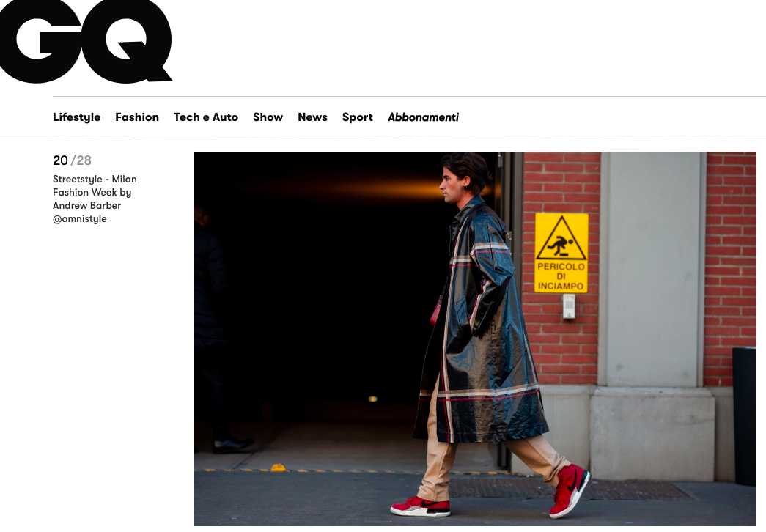Click the @omnistyle handle in caption
Viewport: 766px width, 532px height.
[x=80, y=219]
